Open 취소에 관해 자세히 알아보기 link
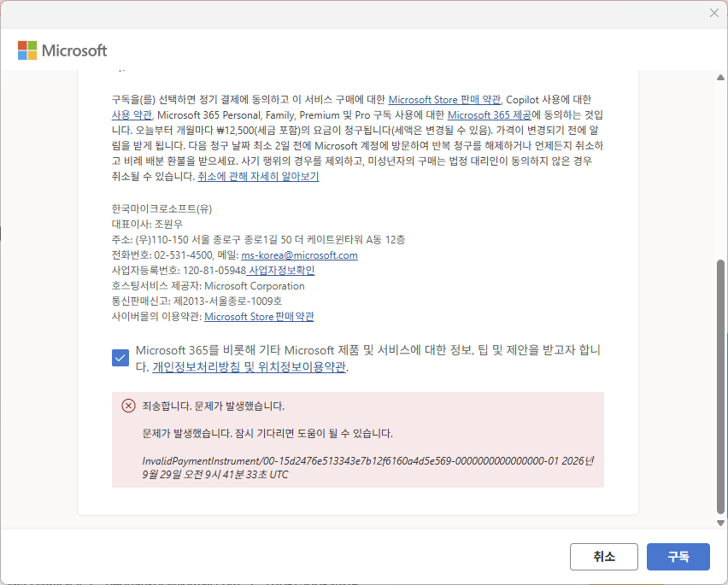 (258, 176)
